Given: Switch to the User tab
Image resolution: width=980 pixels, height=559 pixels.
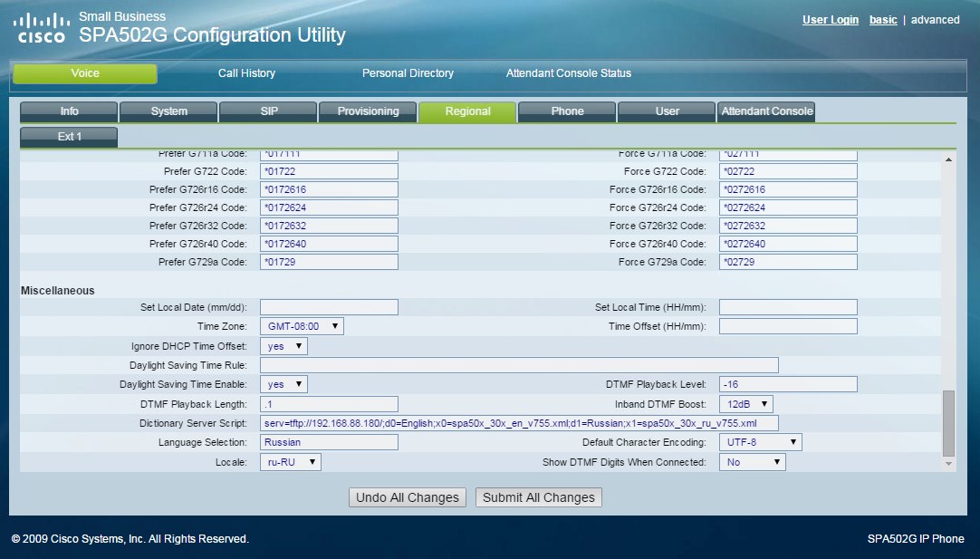Looking at the screenshot, I should (x=667, y=111).
